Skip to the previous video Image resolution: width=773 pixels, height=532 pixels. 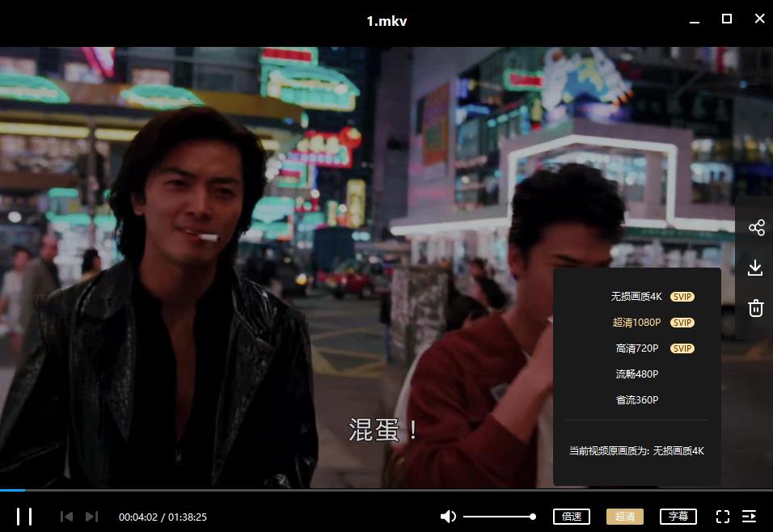pyautogui.click(x=66, y=516)
